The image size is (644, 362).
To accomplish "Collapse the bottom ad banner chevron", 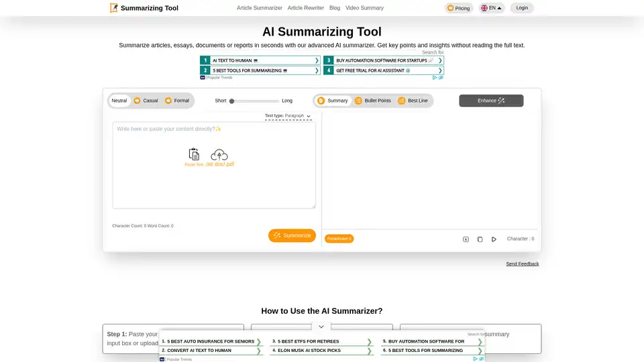I will click(x=321, y=326).
